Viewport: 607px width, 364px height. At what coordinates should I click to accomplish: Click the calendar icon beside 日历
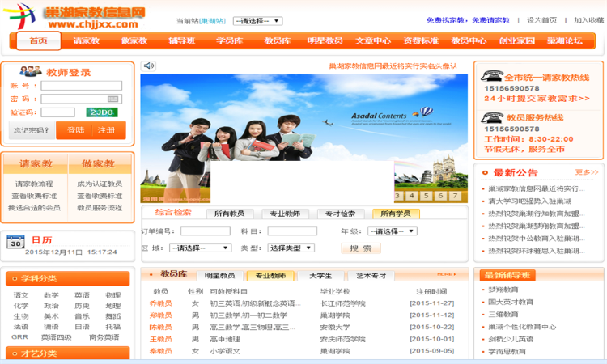click(x=15, y=242)
